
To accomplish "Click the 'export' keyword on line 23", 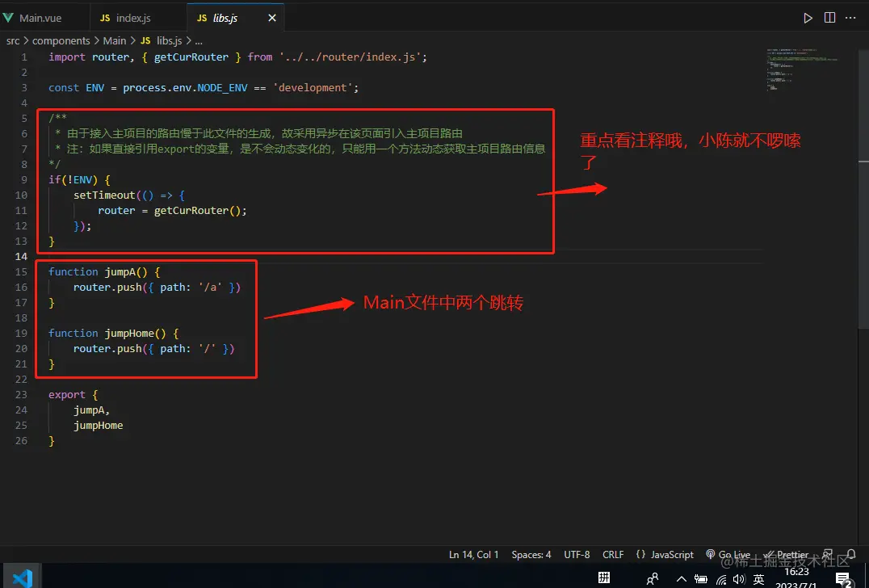I will (67, 395).
